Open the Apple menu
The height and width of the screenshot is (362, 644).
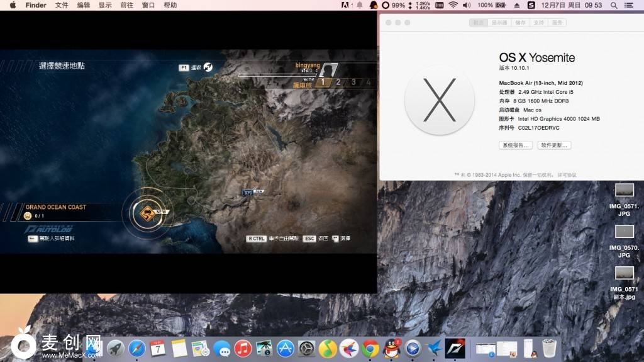[13, 5]
